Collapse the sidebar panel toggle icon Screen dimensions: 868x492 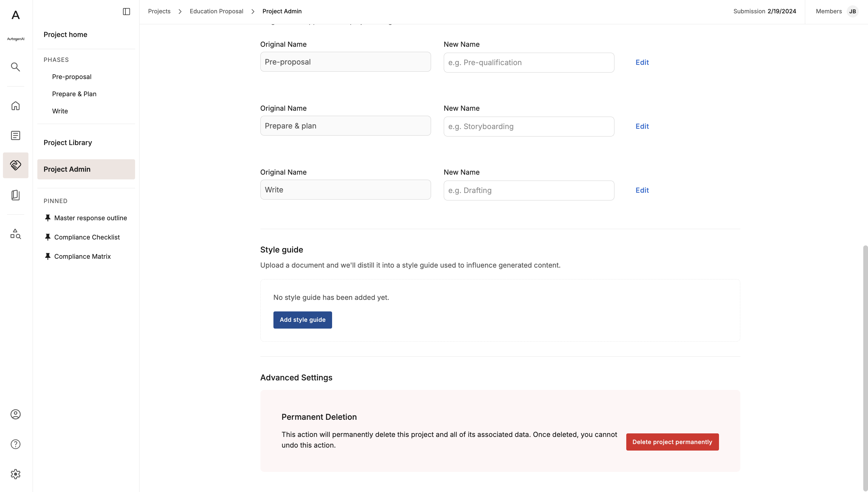[126, 12]
